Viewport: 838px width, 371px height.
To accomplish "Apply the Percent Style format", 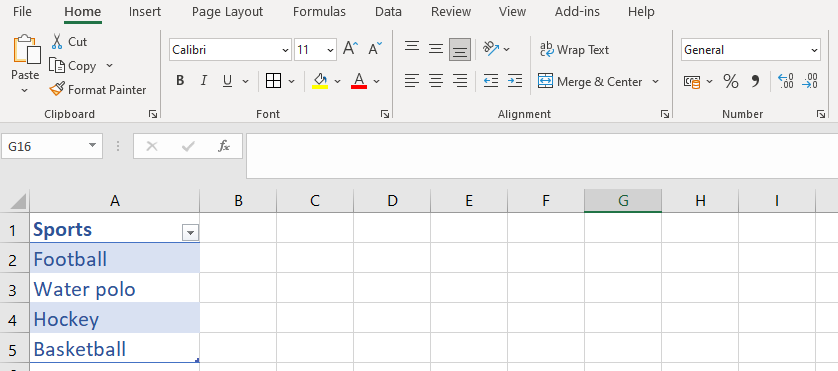I will [x=731, y=81].
